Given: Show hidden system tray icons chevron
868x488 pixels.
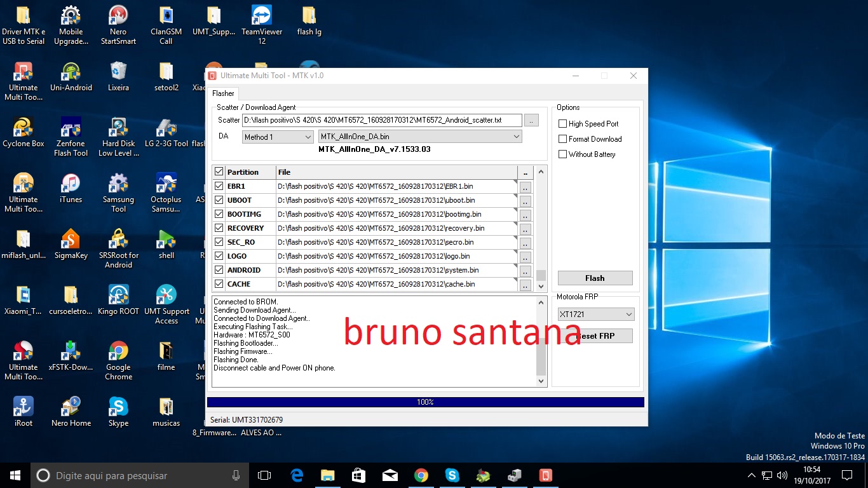Looking at the screenshot, I should tap(752, 475).
